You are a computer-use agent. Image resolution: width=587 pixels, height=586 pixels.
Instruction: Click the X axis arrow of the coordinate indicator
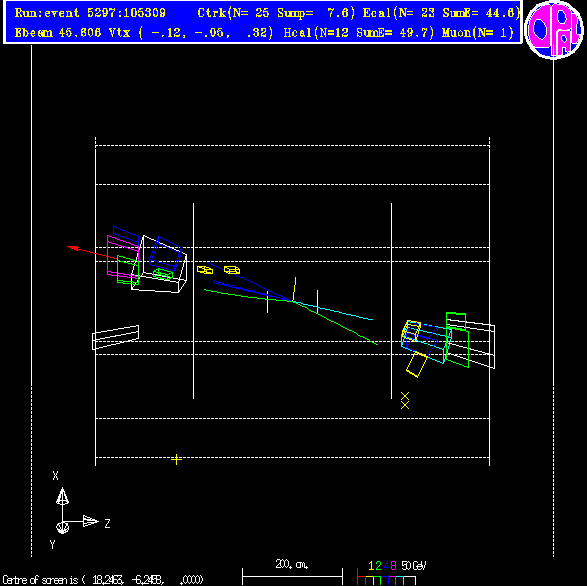pos(62,497)
